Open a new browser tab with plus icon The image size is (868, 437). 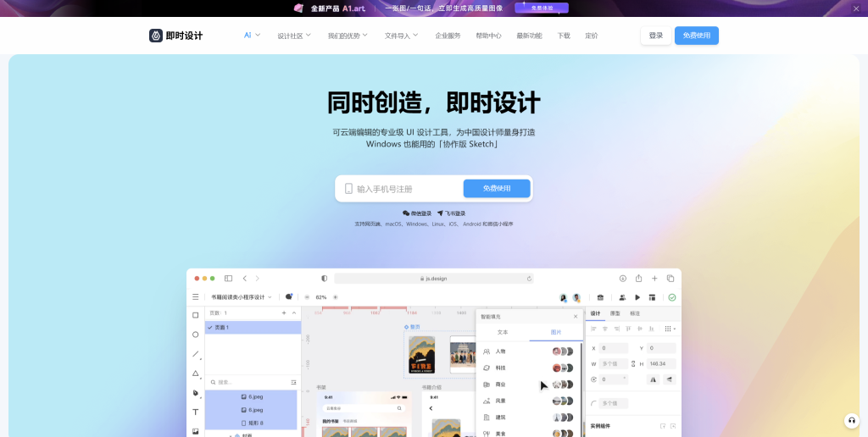pos(654,279)
